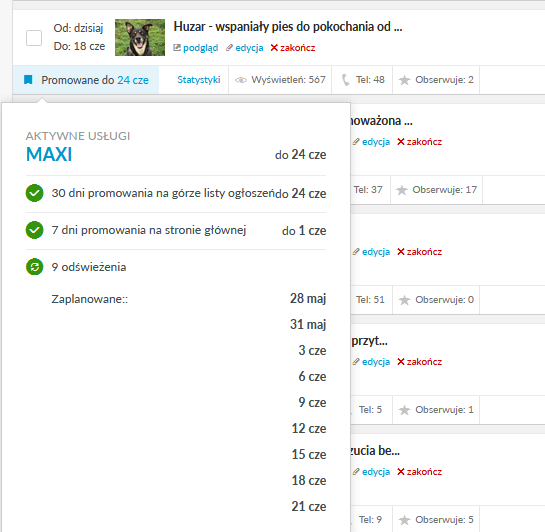Click the scheduled date 12 cze
This screenshot has height=532, width=545.
tap(309, 428)
